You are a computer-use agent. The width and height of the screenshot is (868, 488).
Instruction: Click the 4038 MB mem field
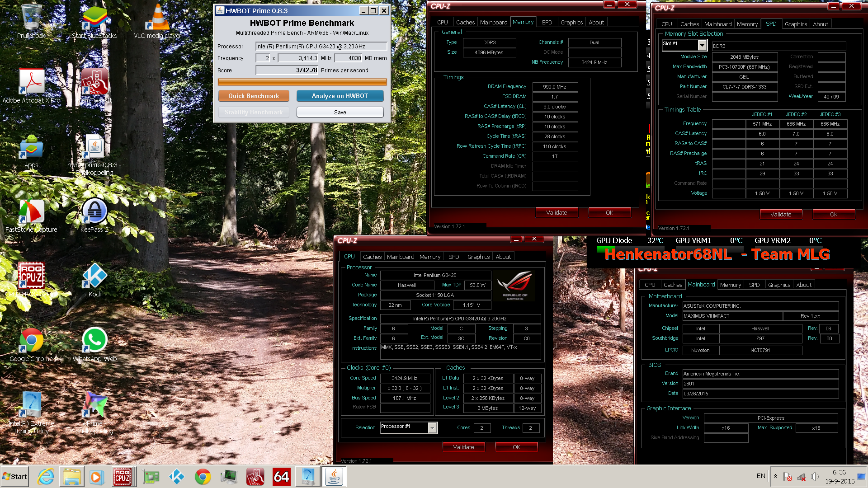349,58
